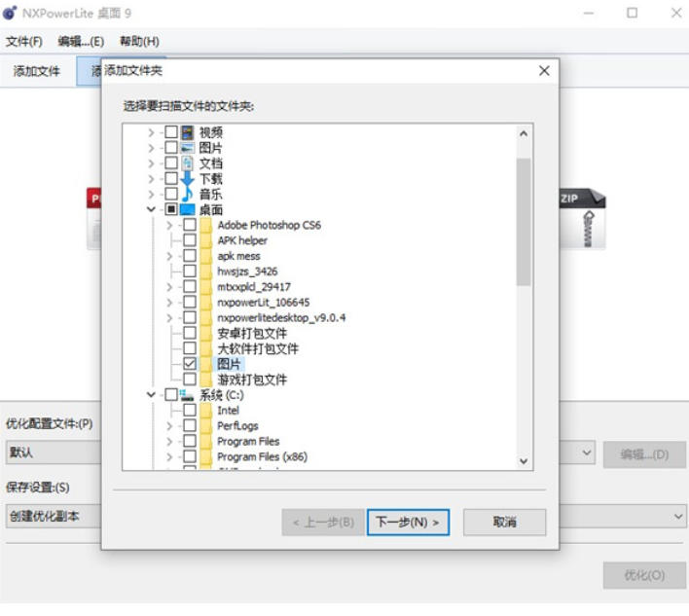
Task: Expand the Adobe Photoshop CS6 node
Action: (169, 225)
